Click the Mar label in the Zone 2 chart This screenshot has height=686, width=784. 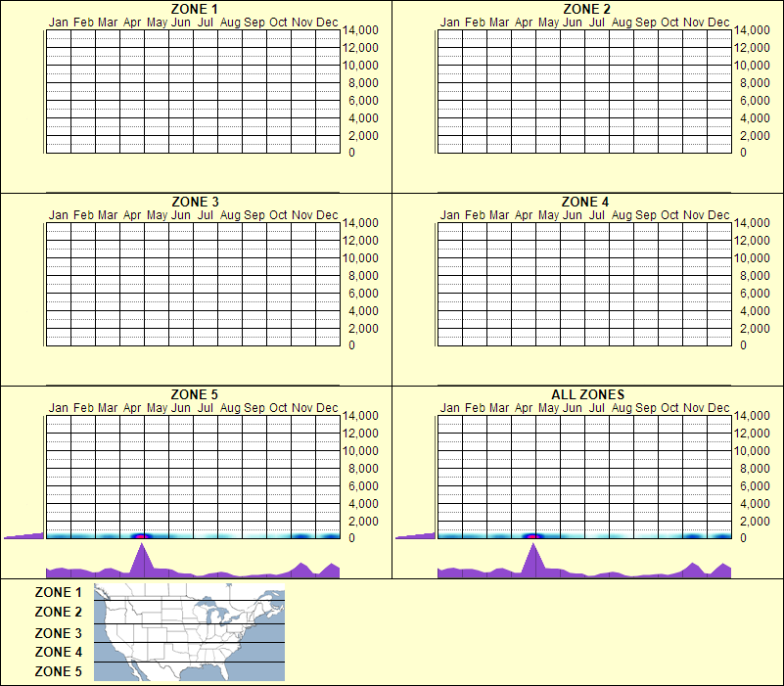[499, 23]
